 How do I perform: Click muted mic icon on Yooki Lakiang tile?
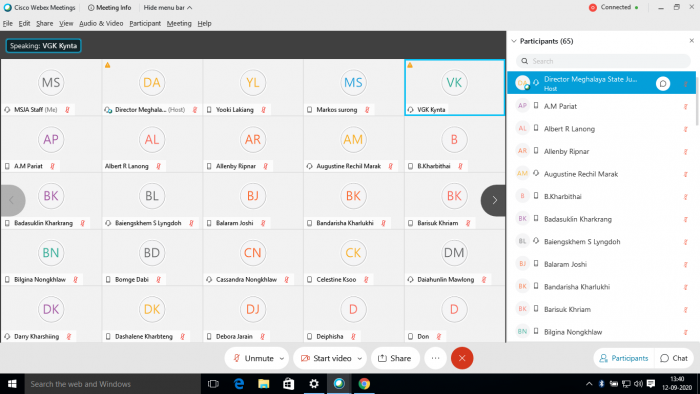263,110
